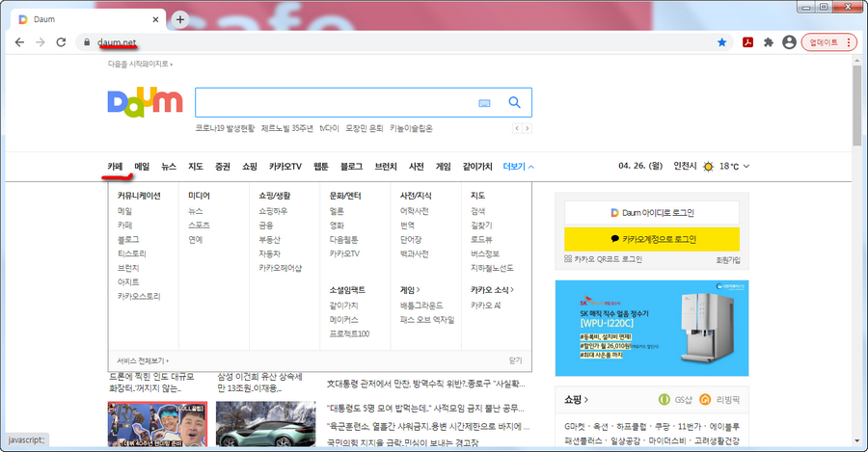Close the Daum tab
Viewport: 868px width, 452px height.
pyautogui.click(x=155, y=19)
